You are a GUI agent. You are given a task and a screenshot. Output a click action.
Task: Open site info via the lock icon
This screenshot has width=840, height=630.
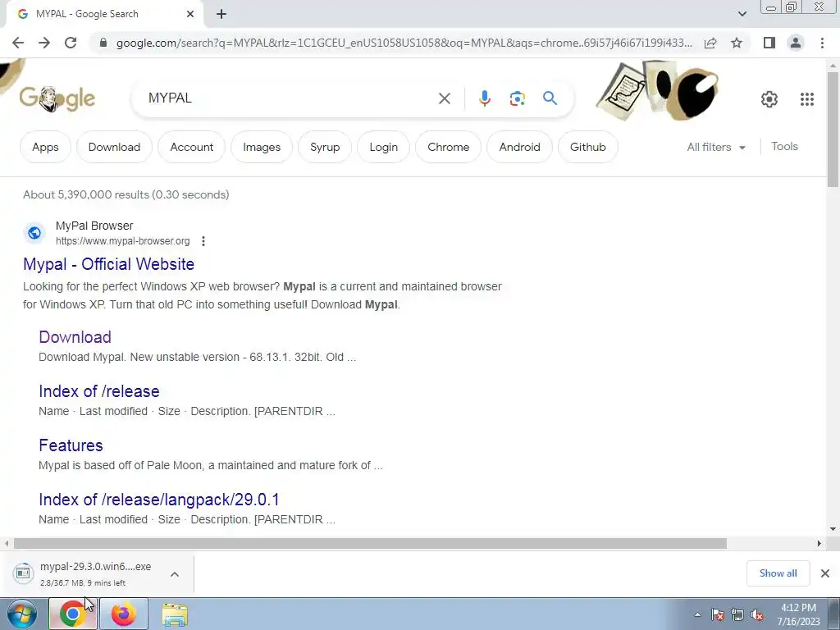[x=103, y=43]
